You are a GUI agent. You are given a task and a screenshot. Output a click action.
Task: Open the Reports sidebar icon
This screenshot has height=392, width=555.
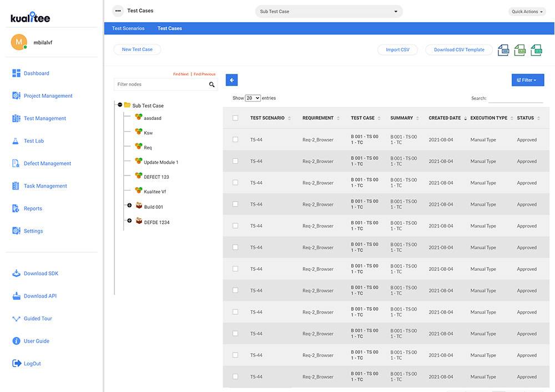pyautogui.click(x=16, y=209)
